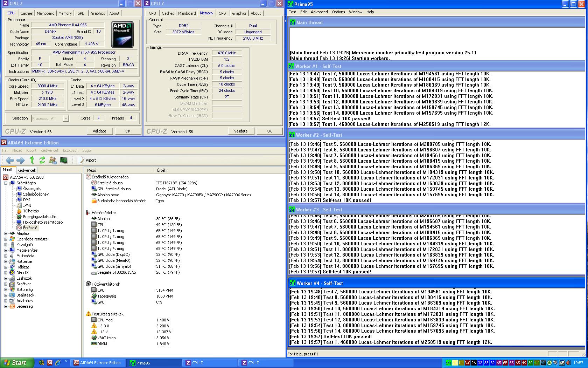
Task: Click the Core Speed 3990.4 MHz field
Action: [x=48, y=86]
